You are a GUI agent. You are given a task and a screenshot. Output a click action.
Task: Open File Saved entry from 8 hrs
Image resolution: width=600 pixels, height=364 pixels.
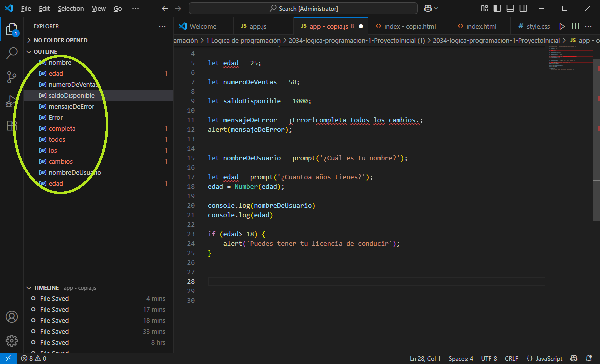pos(99,343)
